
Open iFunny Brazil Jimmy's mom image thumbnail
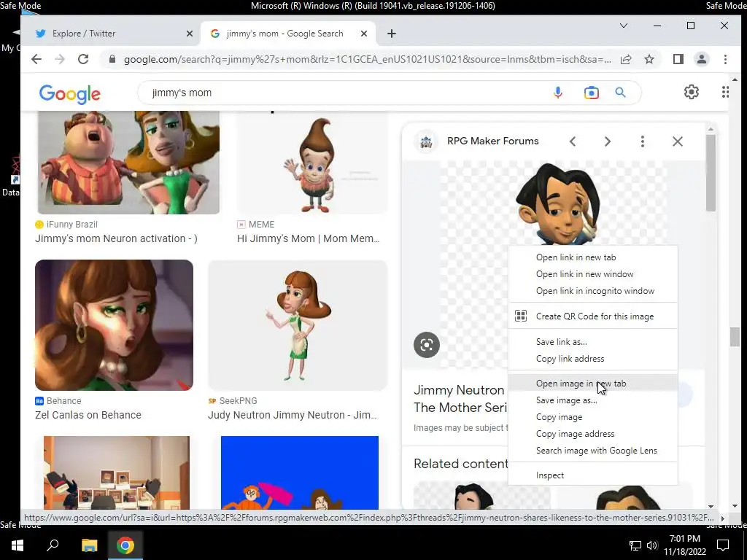click(x=128, y=163)
